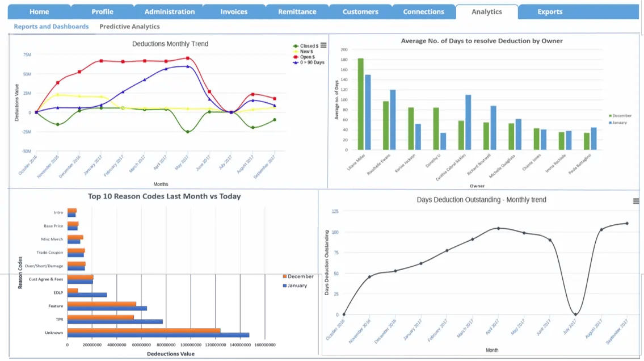This screenshot has width=644, height=361.
Task: Click September 2017 Days Outstanding data point
Action: tap(627, 224)
